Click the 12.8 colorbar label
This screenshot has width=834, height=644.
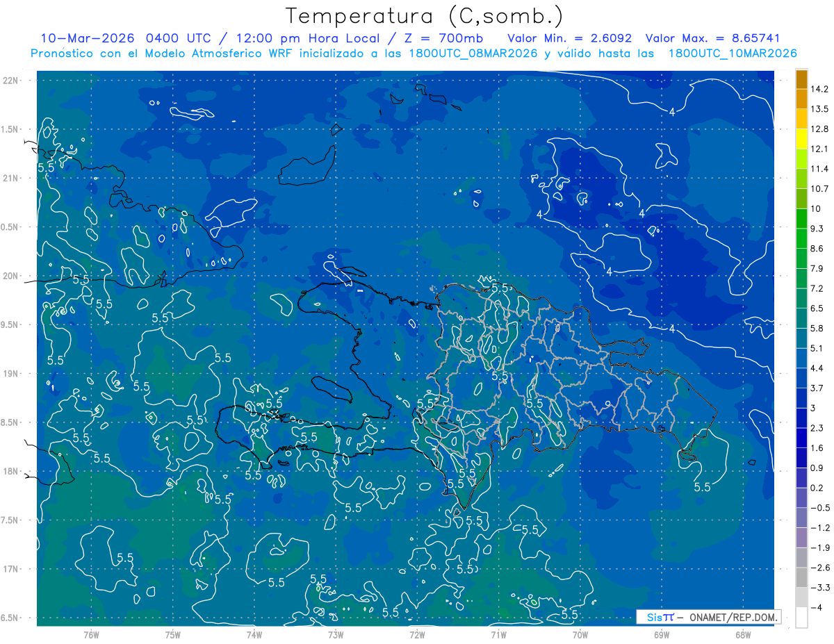819,129
